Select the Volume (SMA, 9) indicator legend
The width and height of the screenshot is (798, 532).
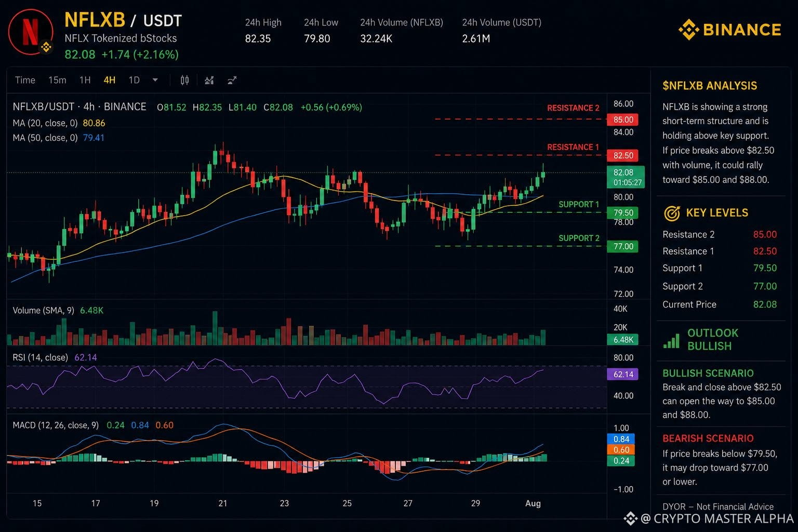click(x=58, y=310)
